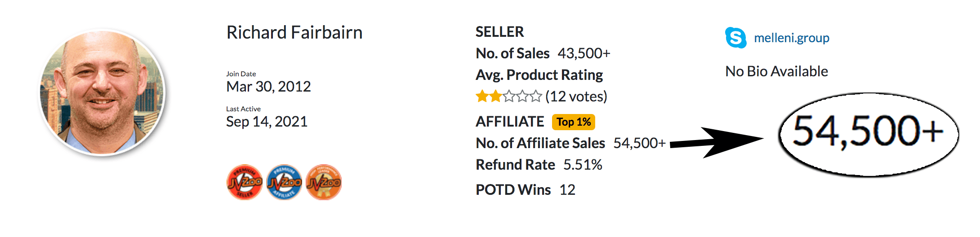This screenshot has width=980, height=237.
Task: Click the blue JVZoo Premium Affiliate badge
Action: click(284, 182)
